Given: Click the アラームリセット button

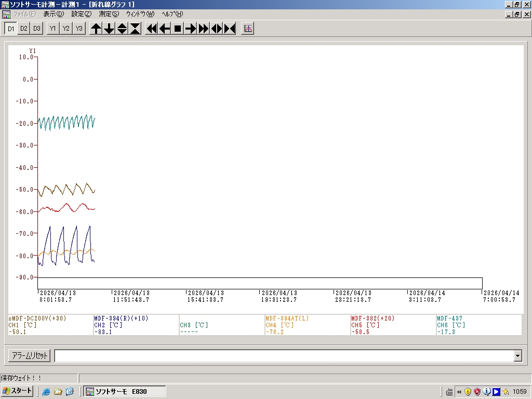Looking at the screenshot, I should coord(30,356).
